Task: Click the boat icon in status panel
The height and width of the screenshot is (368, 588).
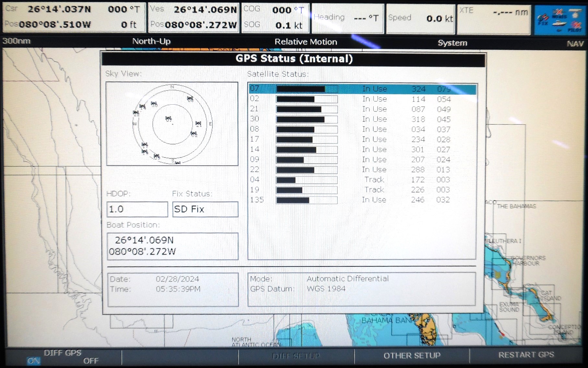Action: tap(559, 24)
